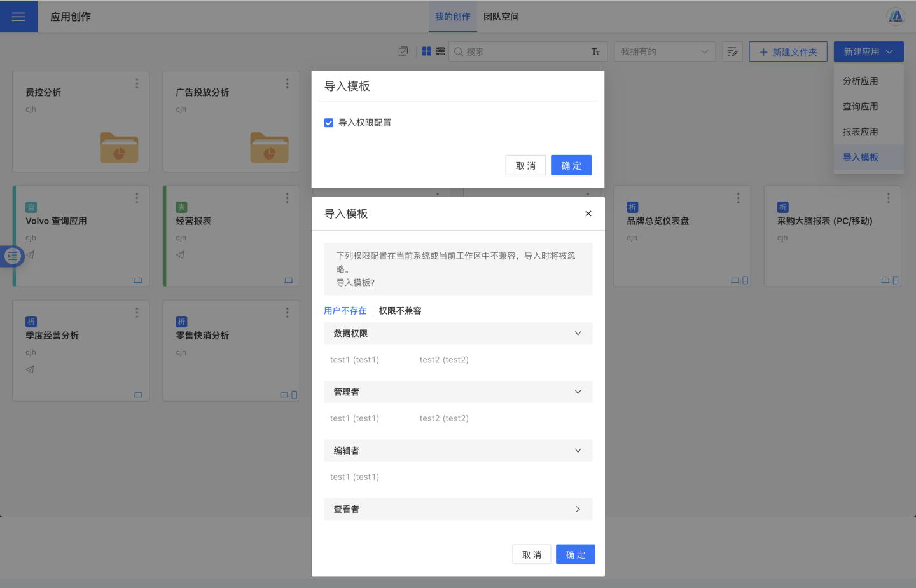Expand the 查看者 section
Viewport: 916px width, 588px height.
coord(578,509)
